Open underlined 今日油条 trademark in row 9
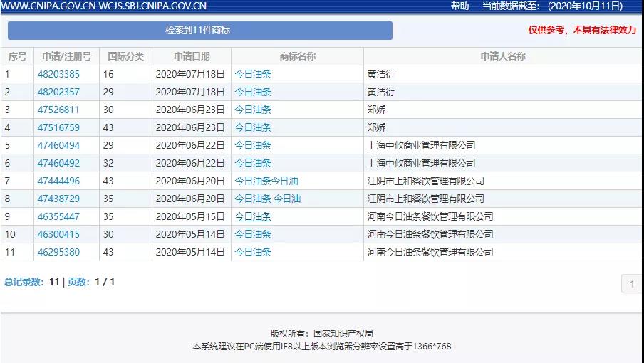644x363 pixels. 253,216
